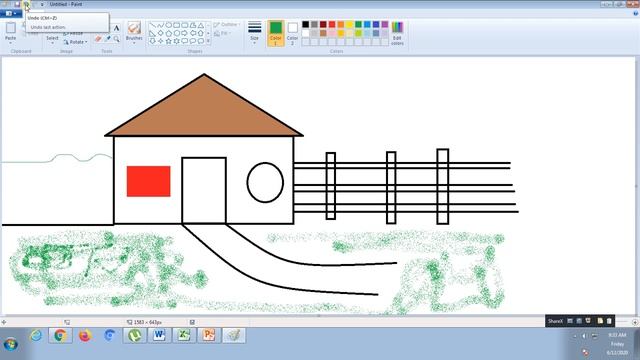
Task: Click the Save icon in quick access toolbar
Action: (17, 4)
